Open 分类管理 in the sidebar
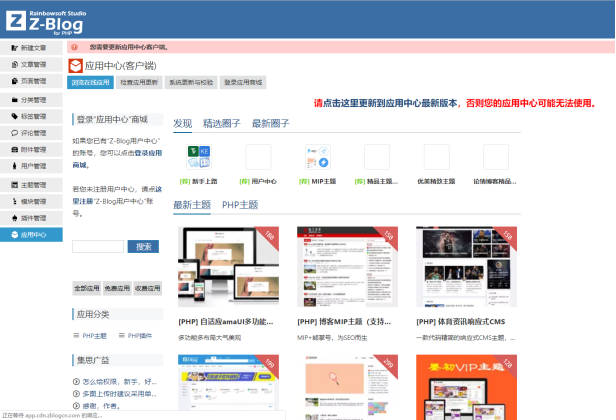 [33, 100]
